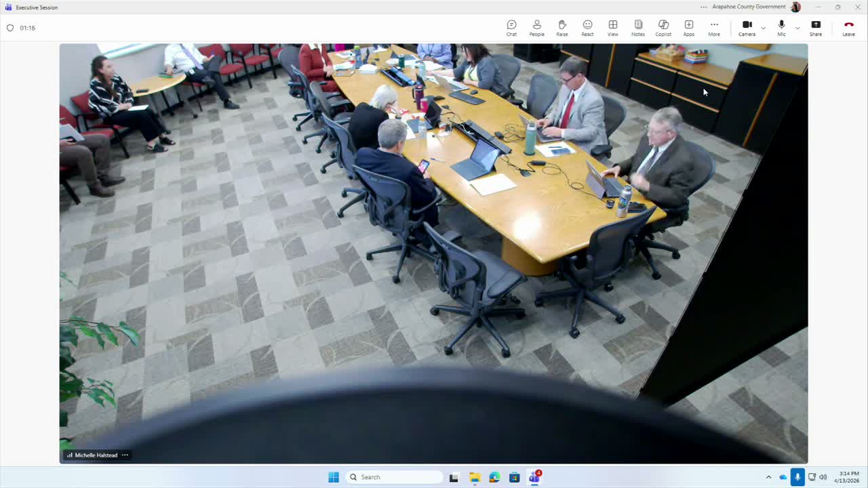Open the React emoji options
The width and height of the screenshot is (868, 488).
click(587, 28)
